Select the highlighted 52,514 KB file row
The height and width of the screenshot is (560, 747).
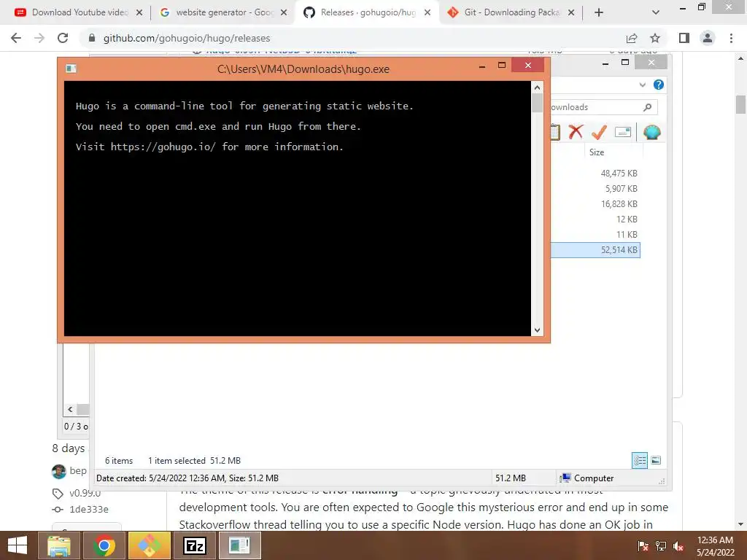pyautogui.click(x=595, y=250)
